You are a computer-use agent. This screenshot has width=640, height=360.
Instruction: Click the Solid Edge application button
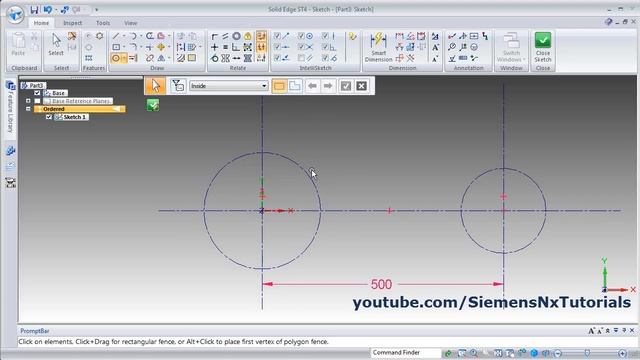pos(16,14)
